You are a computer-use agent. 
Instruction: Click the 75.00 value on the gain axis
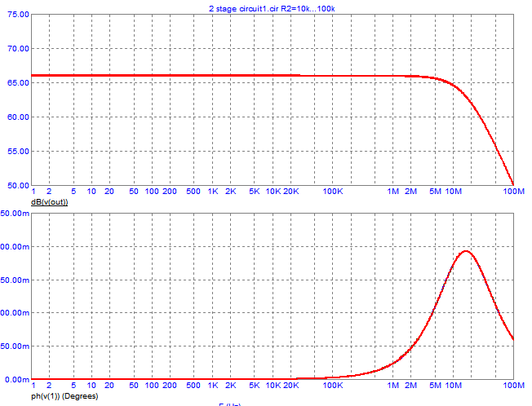pyautogui.click(x=18, y=14)
